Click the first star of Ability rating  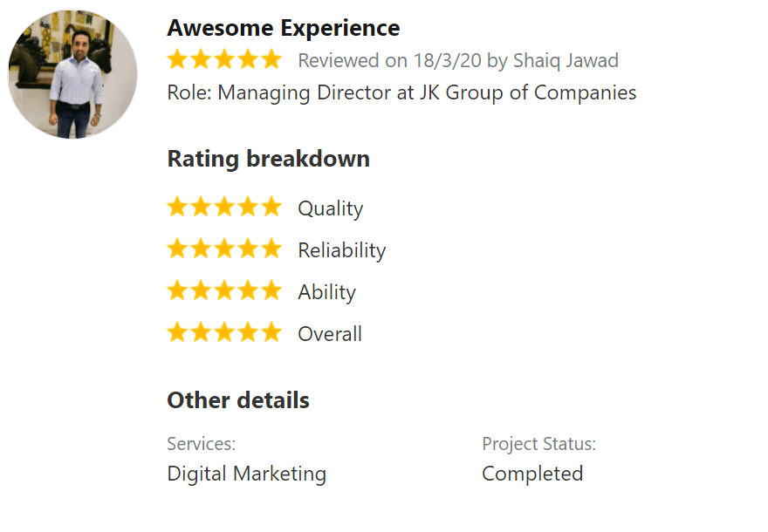pyautogui.click(x=178, y=291)
